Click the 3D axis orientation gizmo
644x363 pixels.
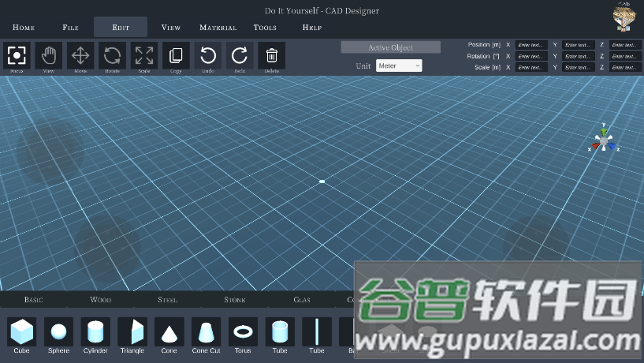pos(604,140)
